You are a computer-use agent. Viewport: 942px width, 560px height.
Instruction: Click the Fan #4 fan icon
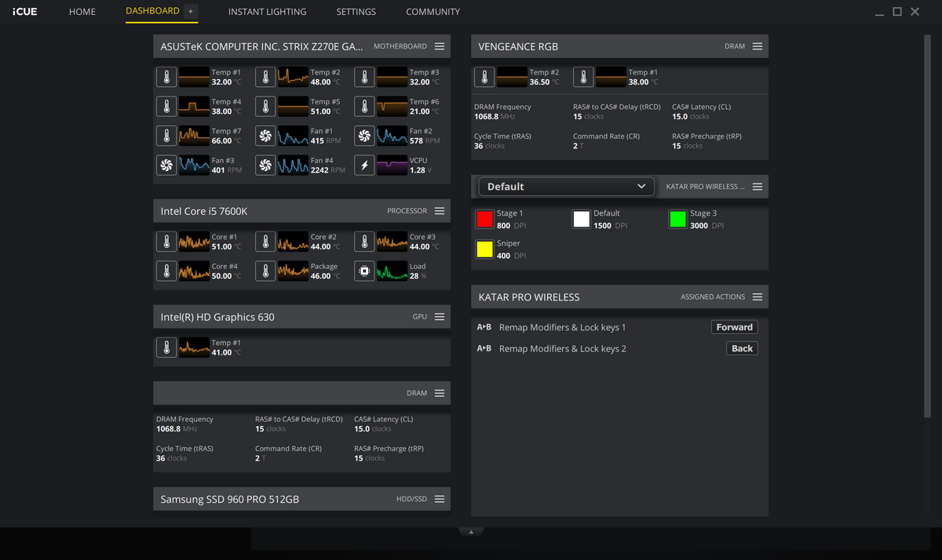coord(265,165)
